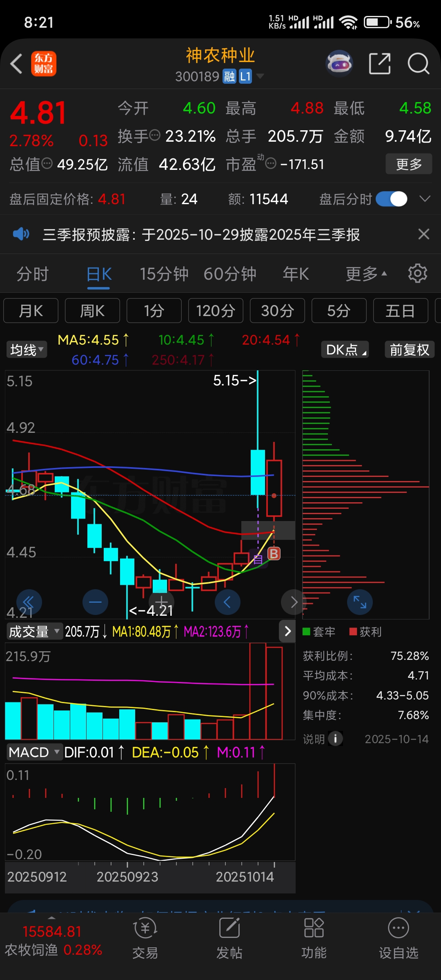Expand stock switcher triangle beside L1

[x=260, y=76]
